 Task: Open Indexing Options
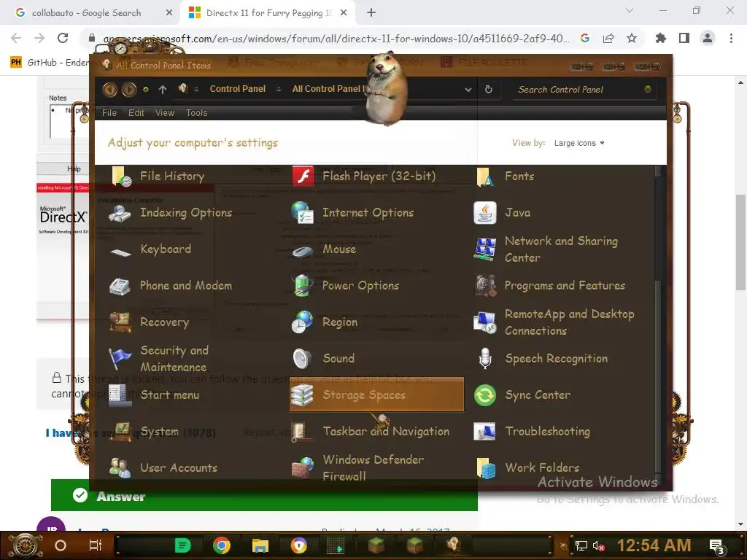click(171, 213)
